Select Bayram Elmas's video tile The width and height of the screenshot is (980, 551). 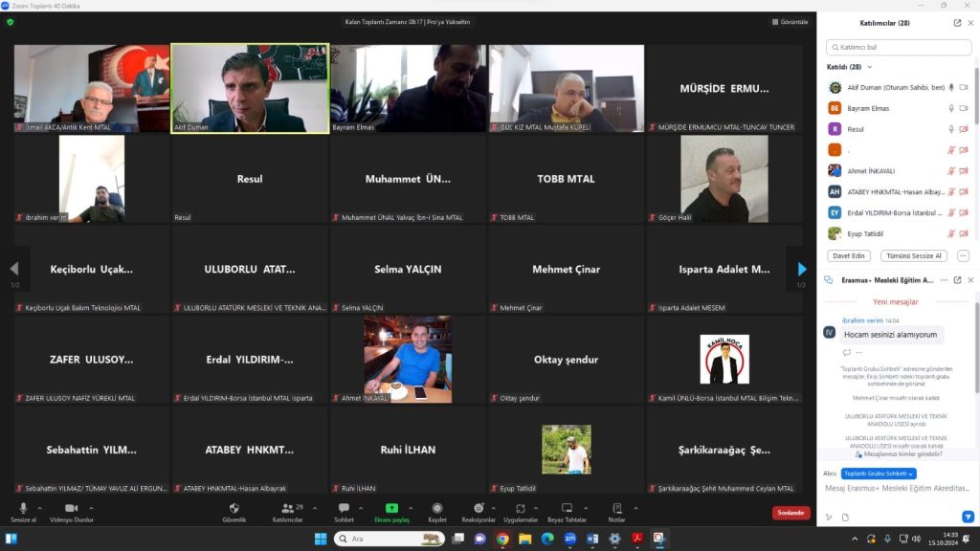coord(408,88)
